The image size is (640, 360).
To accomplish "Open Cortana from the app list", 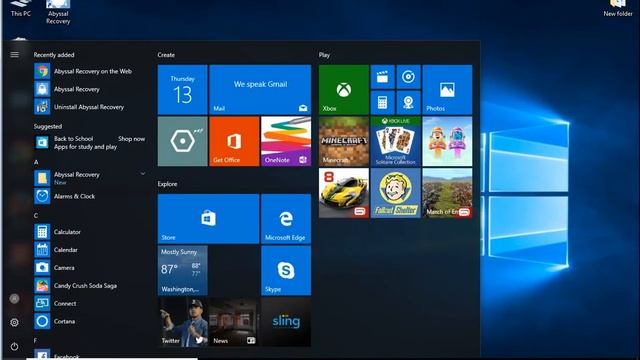I will (x=90, y=321).
